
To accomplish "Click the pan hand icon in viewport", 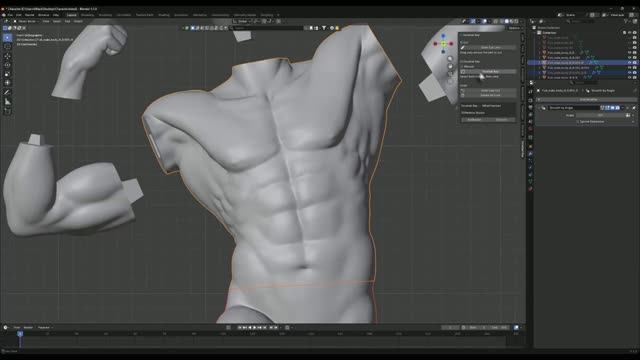I will (450, 66).
